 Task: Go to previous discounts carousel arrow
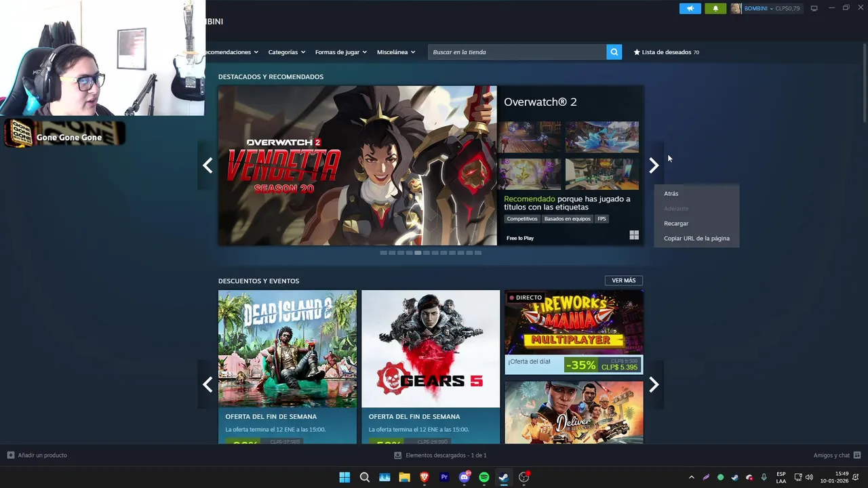coord(208,385)
